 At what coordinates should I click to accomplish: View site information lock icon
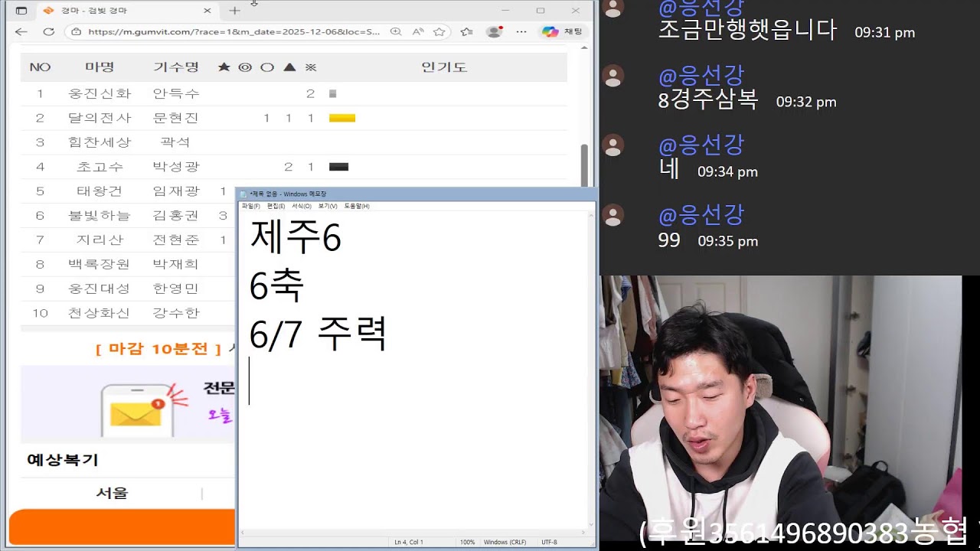(76, 32)
